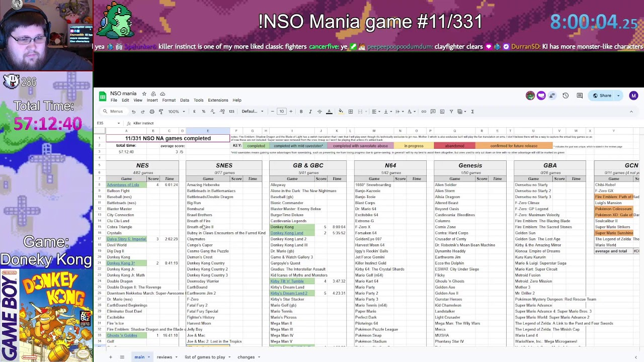Insert a comment

click(x=433, y=112)
